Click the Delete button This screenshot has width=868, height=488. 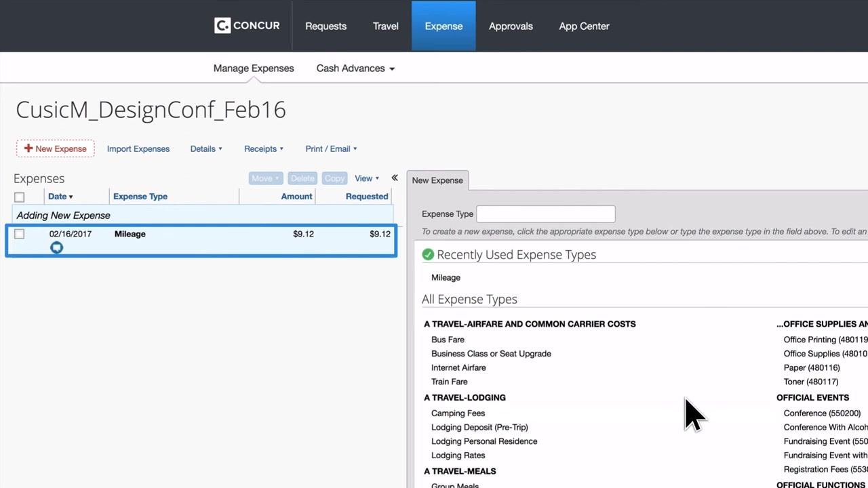coord(302,178)
